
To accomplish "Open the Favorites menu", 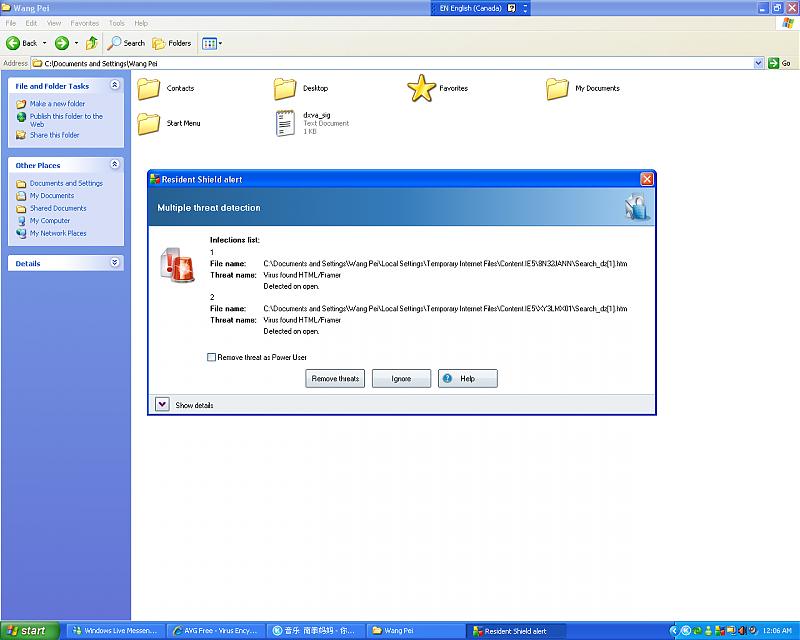I will pyautogui.click(x=85, y=23).
